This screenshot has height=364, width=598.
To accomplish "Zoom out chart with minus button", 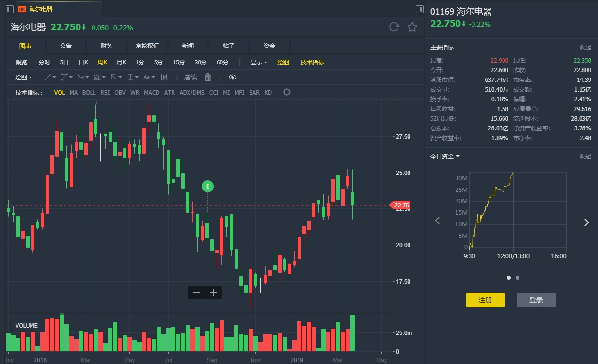I will click(x=196, y=292).
